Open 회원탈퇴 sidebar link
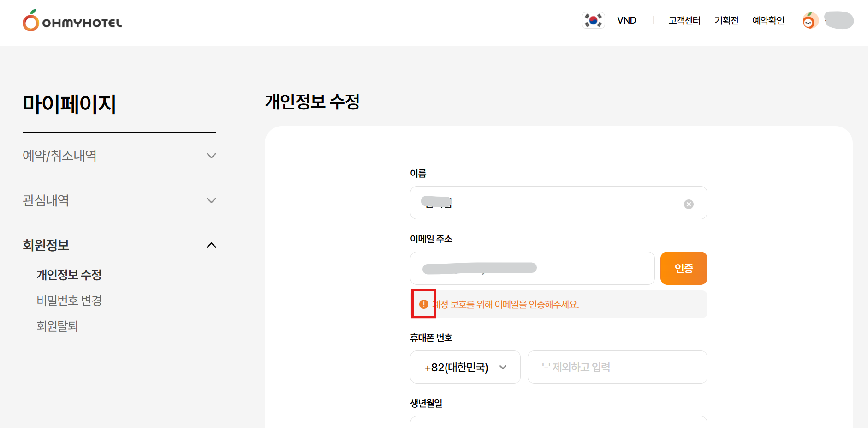This screenshot has height=428, width=868. (x=57, y=326)
